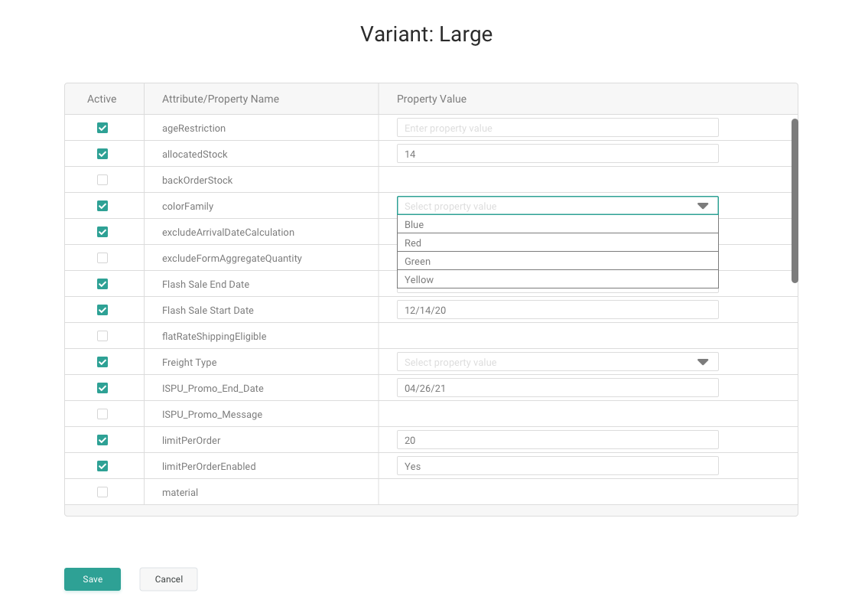Edit the Flash Sale Start Date value
The width and height of the screenshot is (868, 616).
(557, 309)
